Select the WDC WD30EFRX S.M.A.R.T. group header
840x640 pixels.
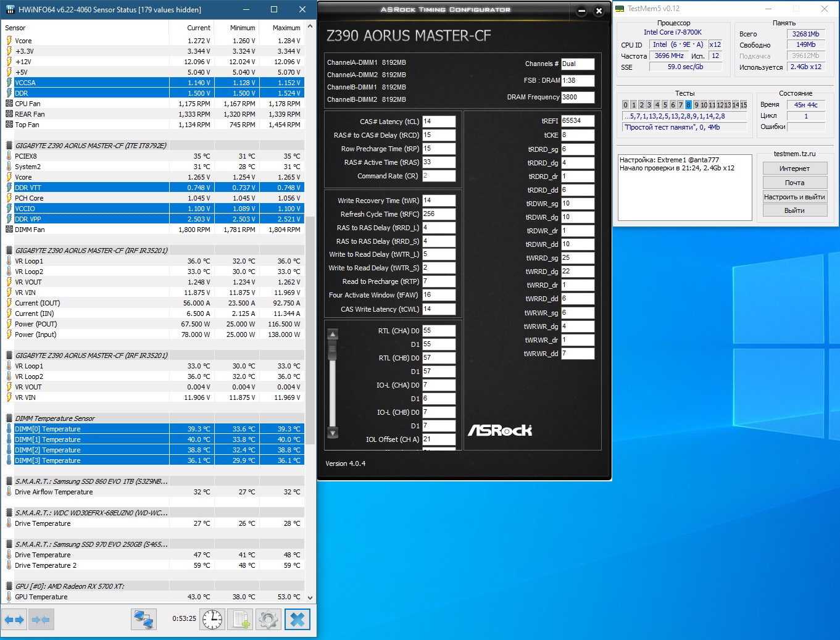coord(154,513)
